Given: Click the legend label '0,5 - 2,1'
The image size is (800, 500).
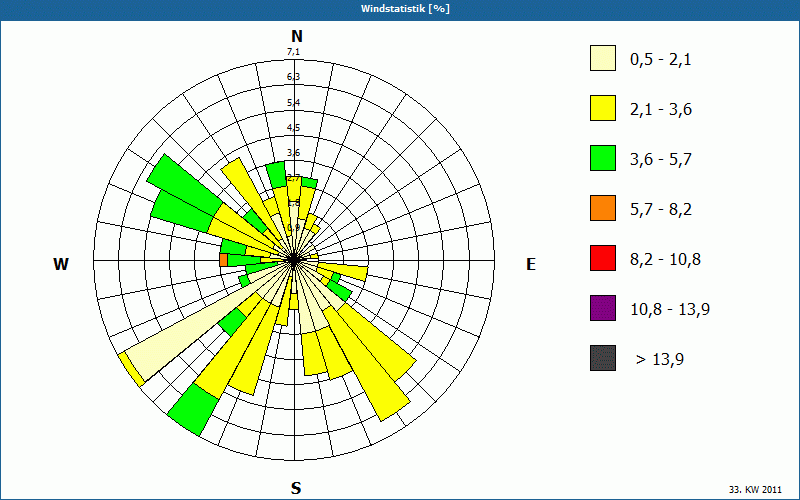Looking at the screenshot, I should 661,60.
